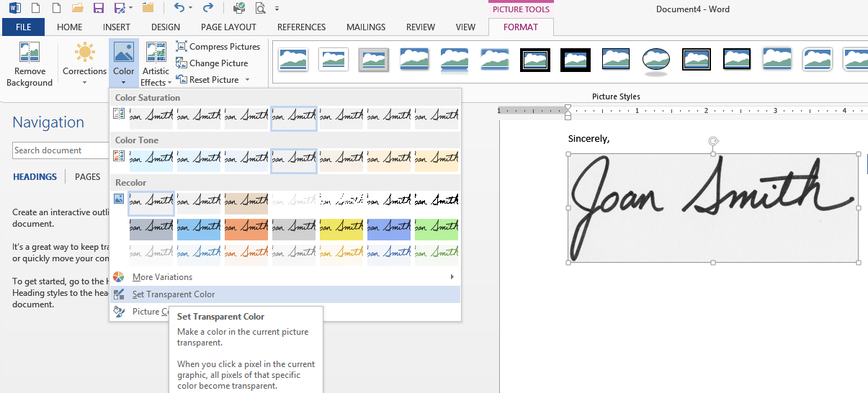
Task: Pick the yellow recolor swatch
Action: pos(341,229)
